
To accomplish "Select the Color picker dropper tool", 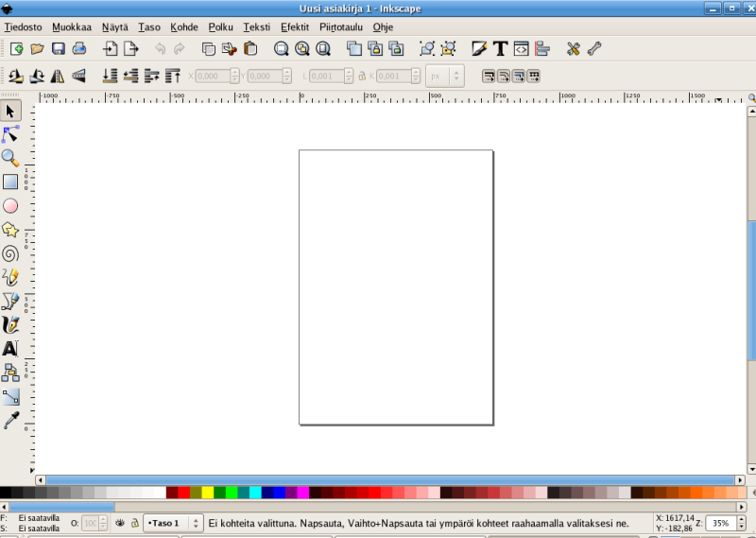I will point(10,421).
